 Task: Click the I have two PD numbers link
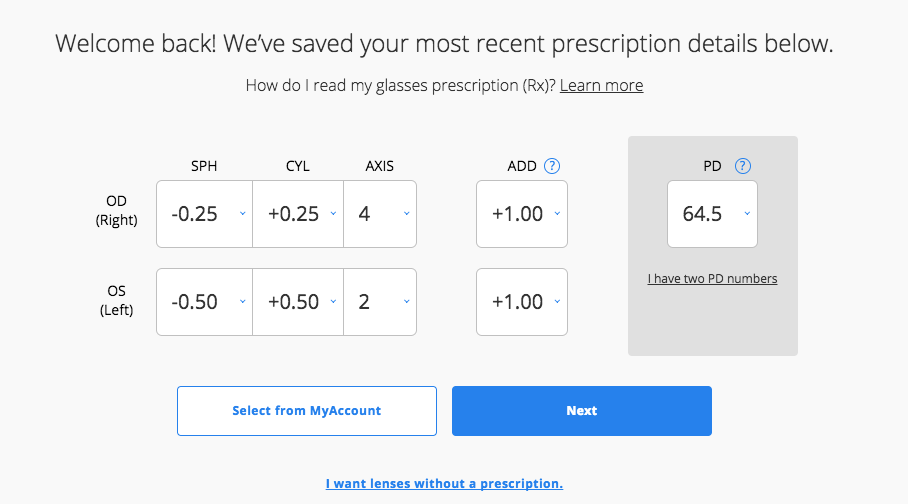pyautogui.click(x=712, y=279)
